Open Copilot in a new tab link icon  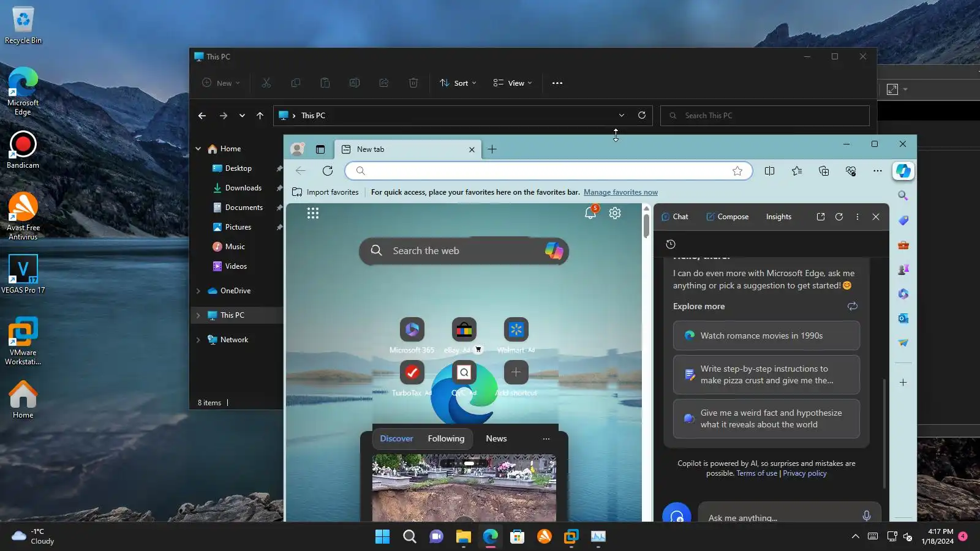tap(821, 217)
